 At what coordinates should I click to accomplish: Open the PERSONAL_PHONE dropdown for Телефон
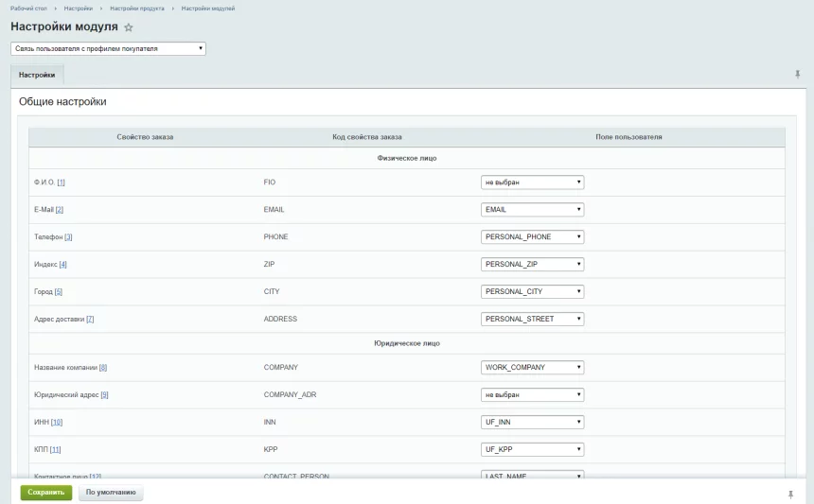pos(532,236)
